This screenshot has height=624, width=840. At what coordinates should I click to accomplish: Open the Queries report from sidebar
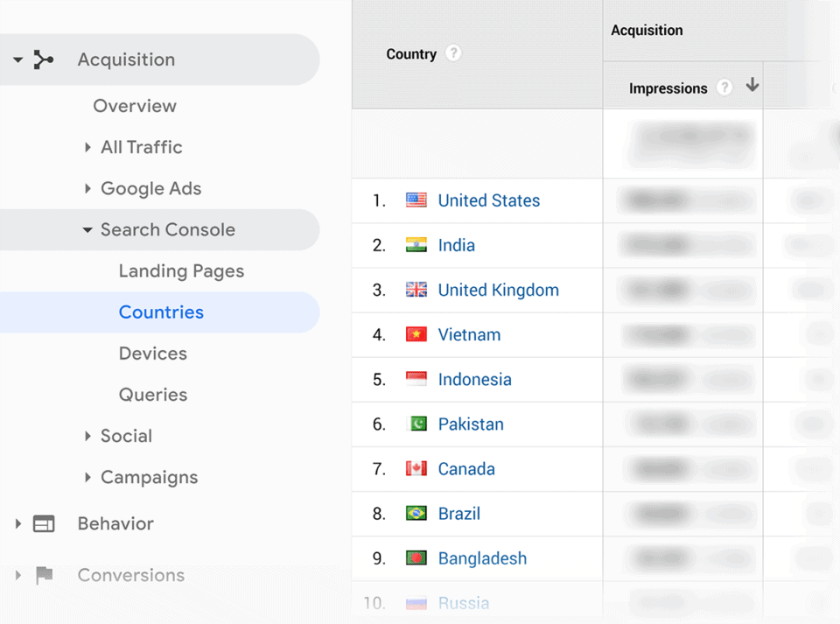tap(152, 395)
